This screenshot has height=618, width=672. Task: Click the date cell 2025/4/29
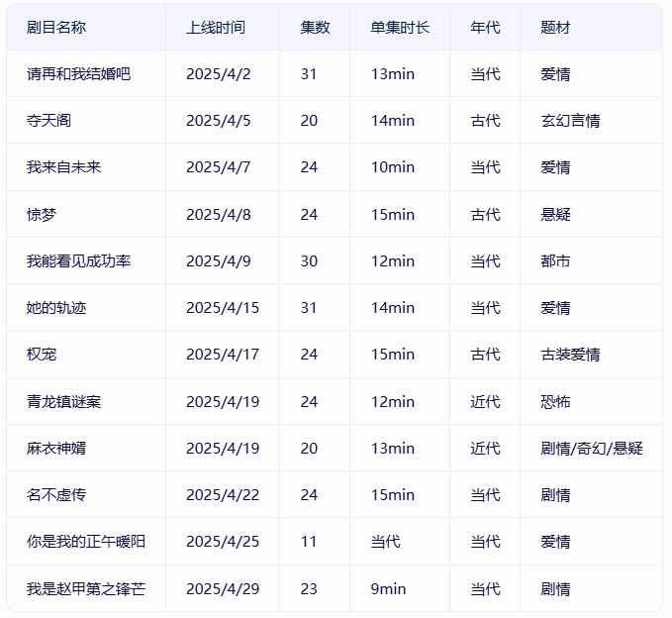click(x=223, y=588)
